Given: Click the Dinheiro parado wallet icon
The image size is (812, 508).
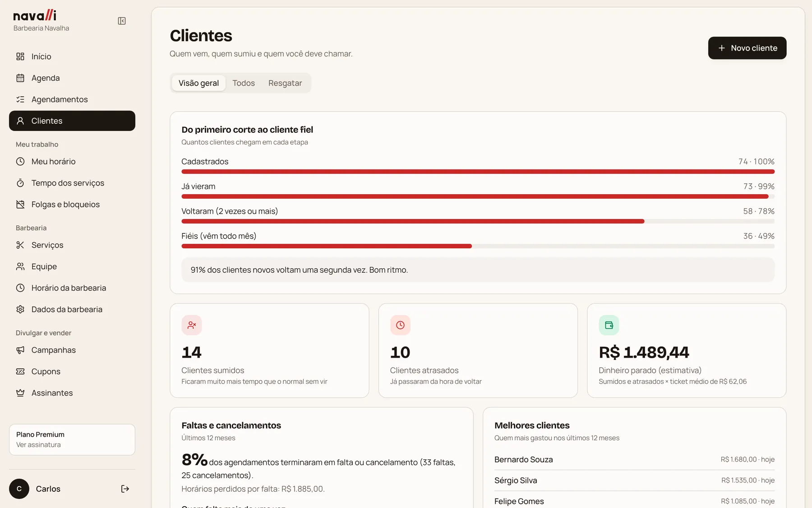Looking at the screenshot, I should coord(609,325).
